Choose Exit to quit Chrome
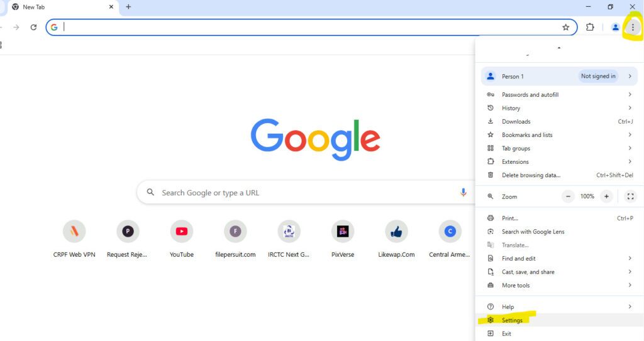Viewport: 644px width, 341px height. (559, 333)
